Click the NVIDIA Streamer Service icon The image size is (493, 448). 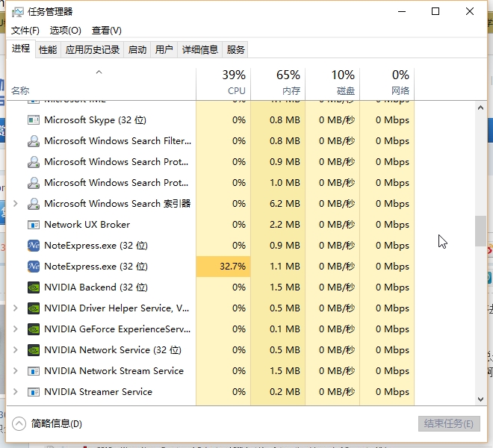(x=34, y=392)
